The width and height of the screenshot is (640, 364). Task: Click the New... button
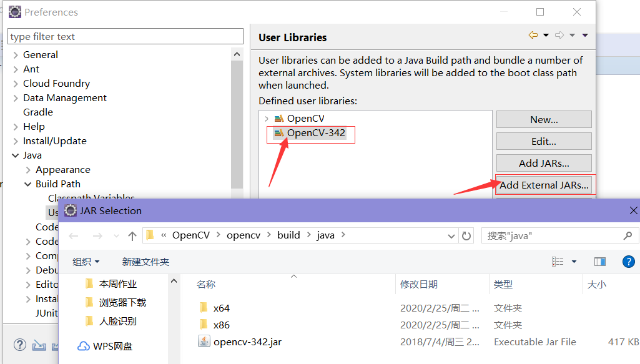click(x=544, y=120)
